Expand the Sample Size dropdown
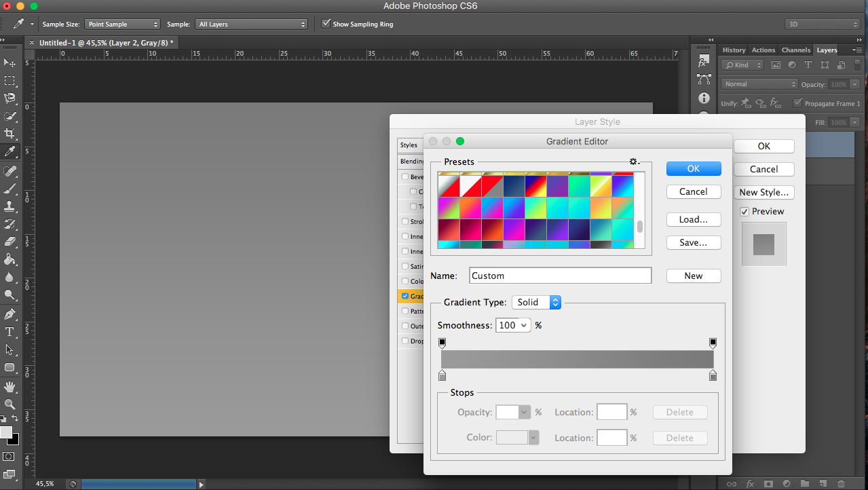 coord(122,24)
